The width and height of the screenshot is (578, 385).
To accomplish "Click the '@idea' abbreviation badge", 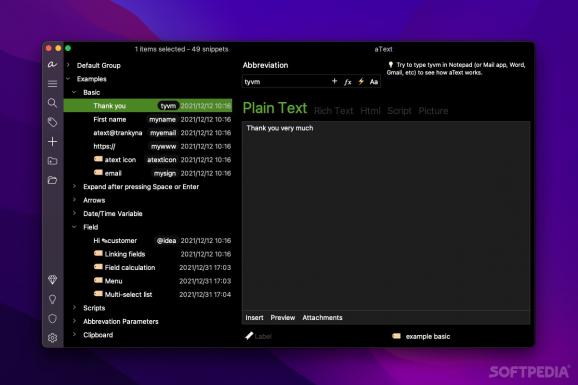I will pyautogui.click(x=166, y=240).
